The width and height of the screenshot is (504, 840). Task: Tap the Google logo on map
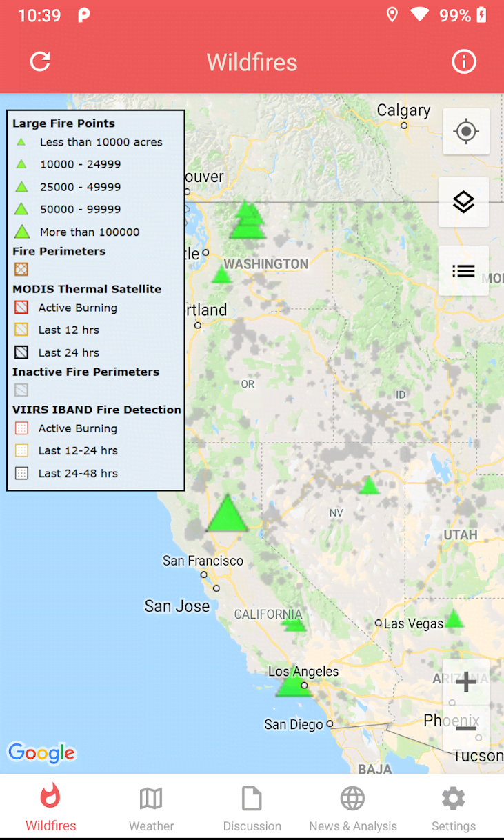[41, 753]
